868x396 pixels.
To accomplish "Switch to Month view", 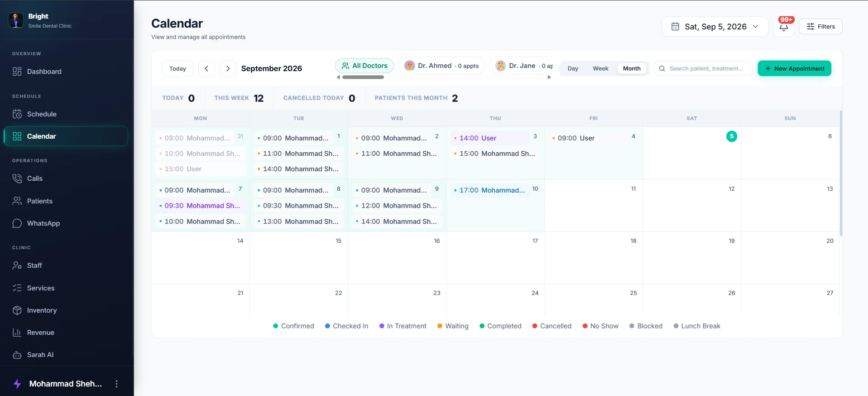I will click(x=632, y=68).
